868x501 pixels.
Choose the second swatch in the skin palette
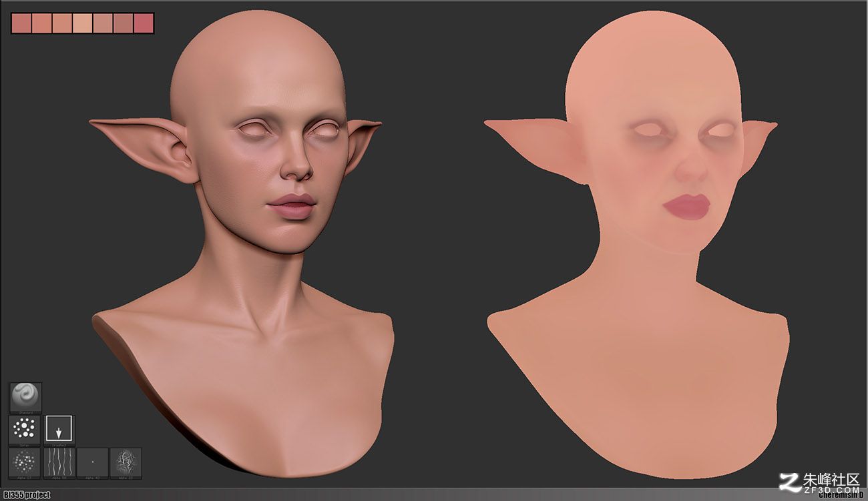[x=42, y=23]
